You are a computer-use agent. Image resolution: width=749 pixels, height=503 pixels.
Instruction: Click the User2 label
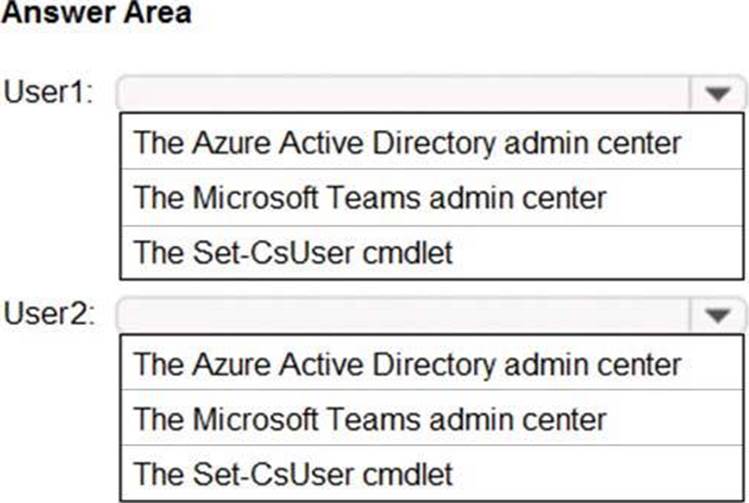click(x=49, y=315)
